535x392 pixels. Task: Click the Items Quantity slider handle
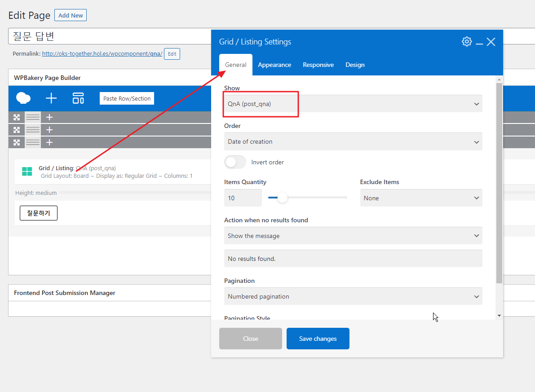(x=282, y=198)
